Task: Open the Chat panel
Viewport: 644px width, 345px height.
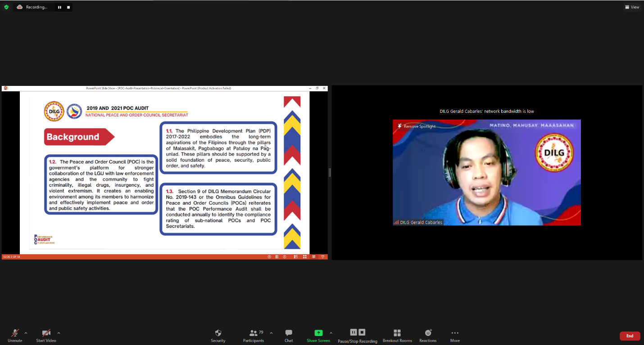Action: 289,336
